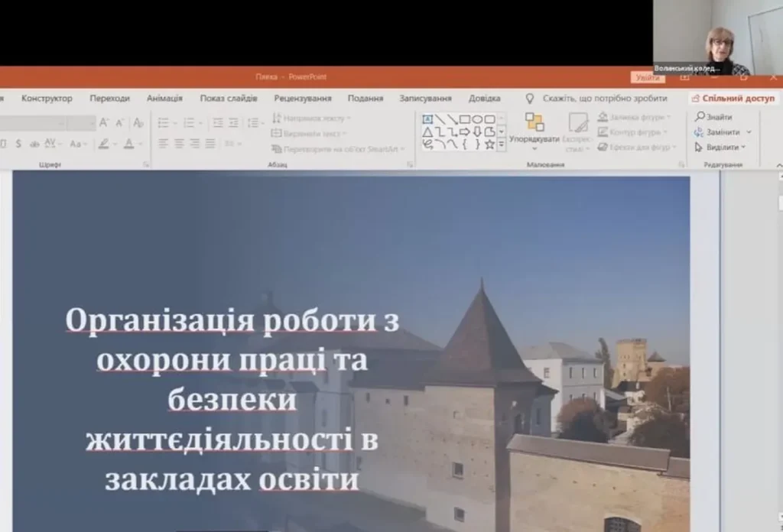This screenshot has height=532, width=783.
Task: Switch to the Показ слайдів tab
Action: point(229,98)
